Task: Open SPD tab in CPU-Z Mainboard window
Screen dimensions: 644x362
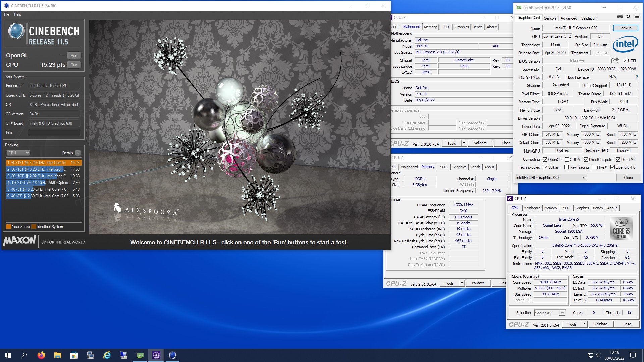Action: [445, 27]
